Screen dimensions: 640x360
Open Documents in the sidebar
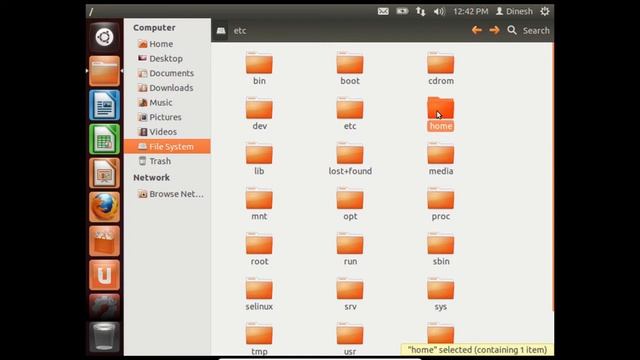[x=167, y=73]
